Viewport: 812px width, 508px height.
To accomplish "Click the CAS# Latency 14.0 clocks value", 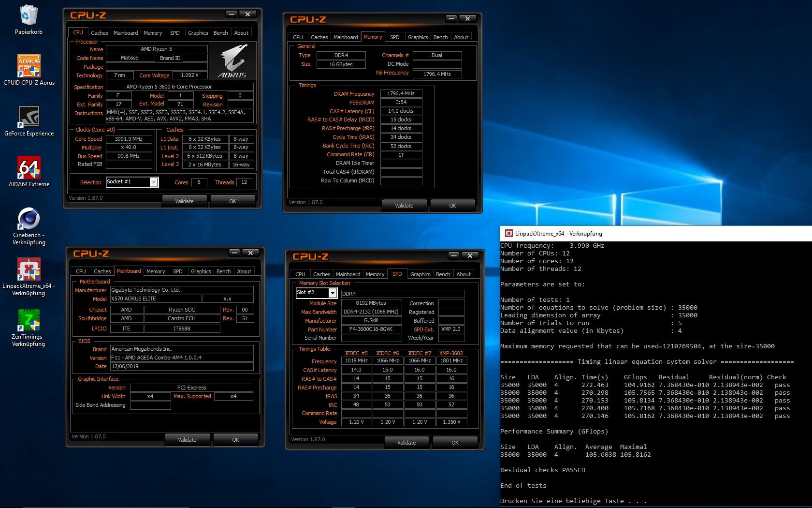I will (x=401, y=111).
